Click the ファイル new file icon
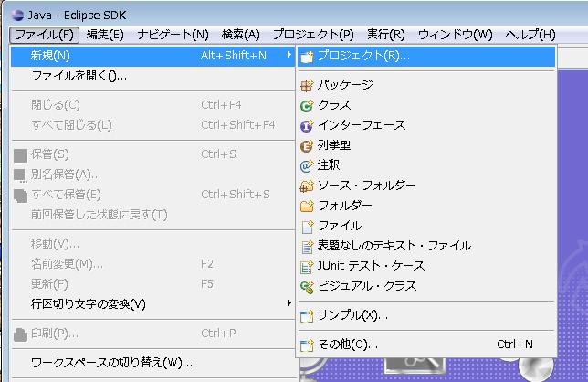The width and height of the screenshot is (588, 382). 307,227
